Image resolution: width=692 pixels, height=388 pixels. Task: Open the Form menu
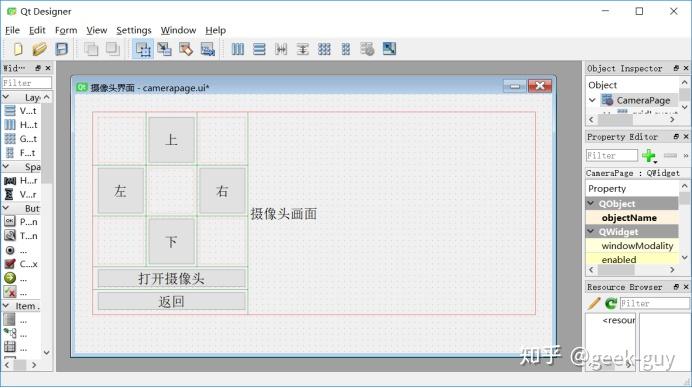pos(66,30)
